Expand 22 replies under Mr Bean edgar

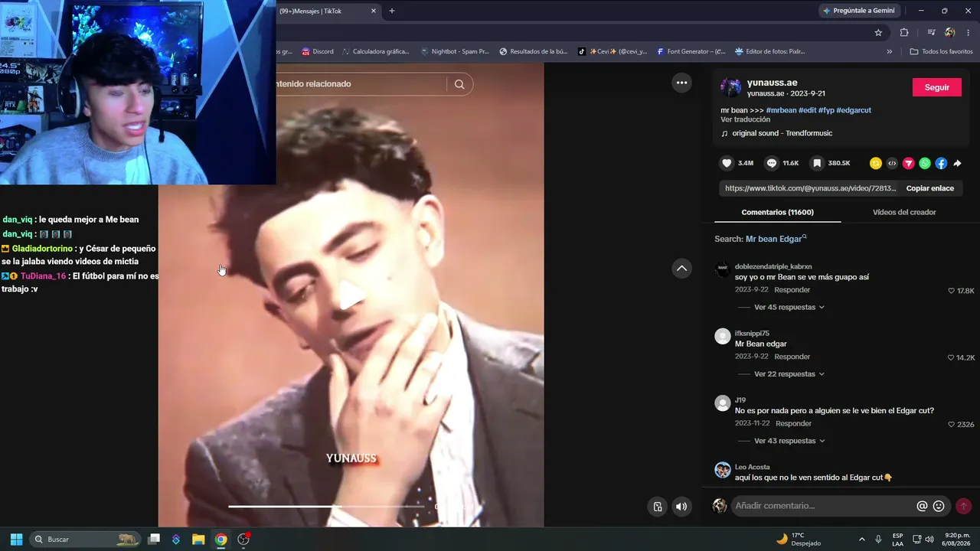[x=789, y=374]
